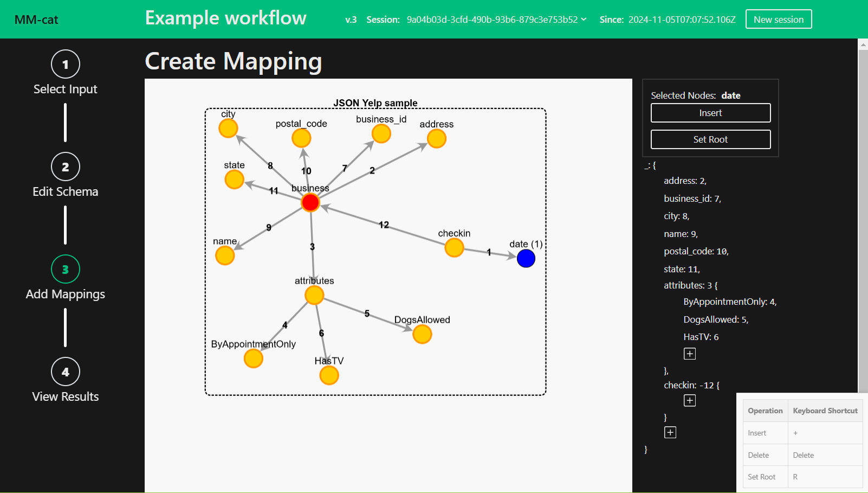Select the DogsAllowed node

(422, 334)
